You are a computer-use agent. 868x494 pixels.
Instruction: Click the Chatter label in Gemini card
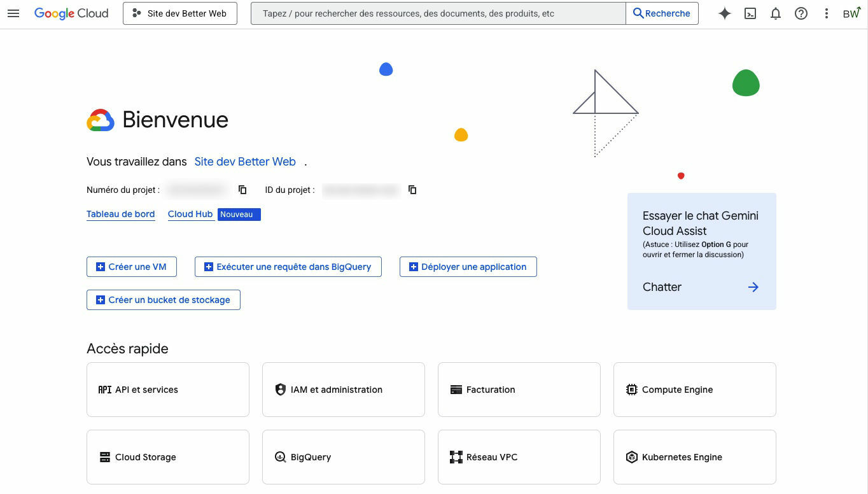(x=662, y=287)
